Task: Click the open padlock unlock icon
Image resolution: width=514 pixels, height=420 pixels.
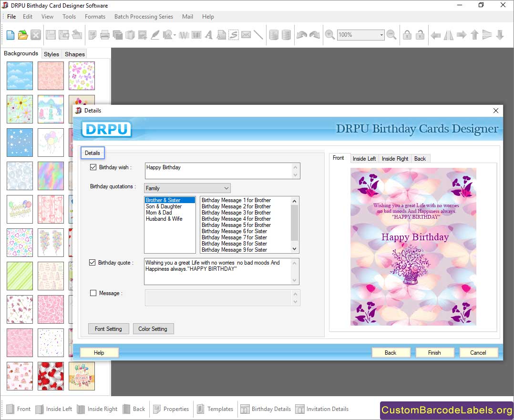Action: pos(420,35)
